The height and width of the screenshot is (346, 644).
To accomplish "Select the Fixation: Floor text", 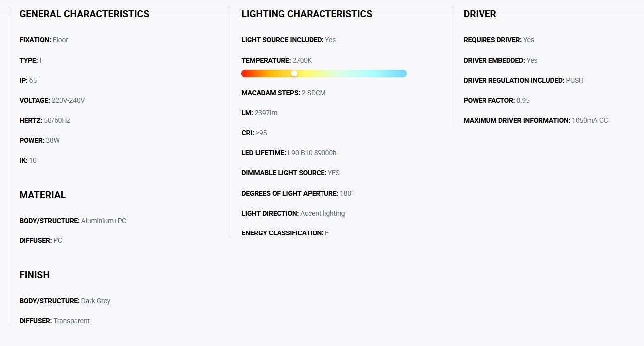I will click(x=44, y=40).
